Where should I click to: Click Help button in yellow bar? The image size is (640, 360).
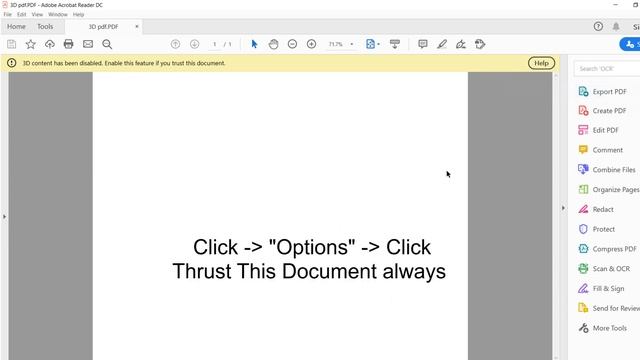[x=541, y=63]
